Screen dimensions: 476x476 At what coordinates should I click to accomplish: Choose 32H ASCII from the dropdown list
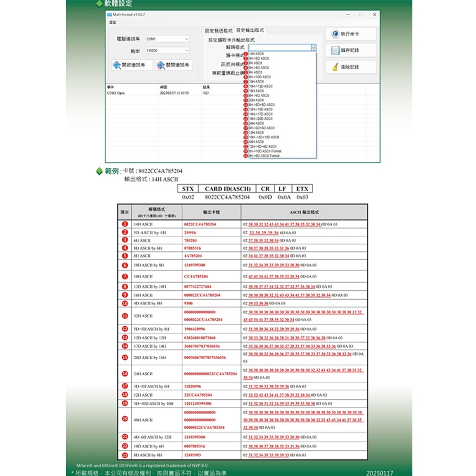[x=258, y=100]
